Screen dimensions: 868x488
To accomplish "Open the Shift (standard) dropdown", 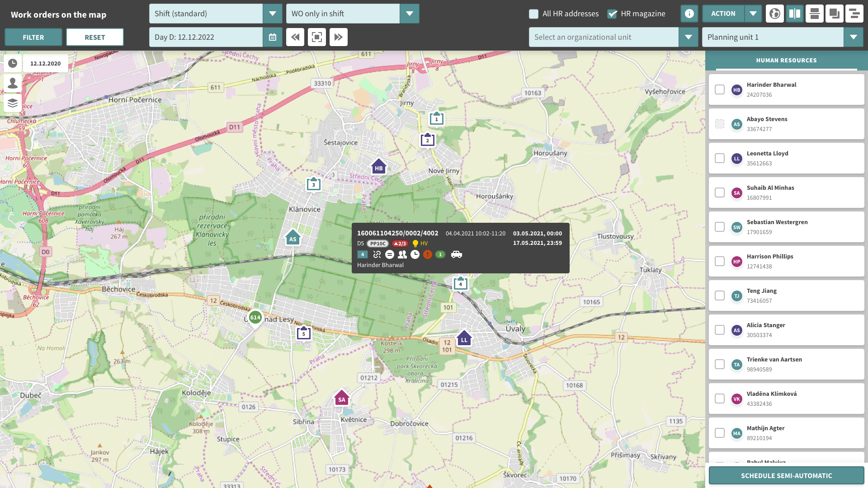I will tap(216, 14).
